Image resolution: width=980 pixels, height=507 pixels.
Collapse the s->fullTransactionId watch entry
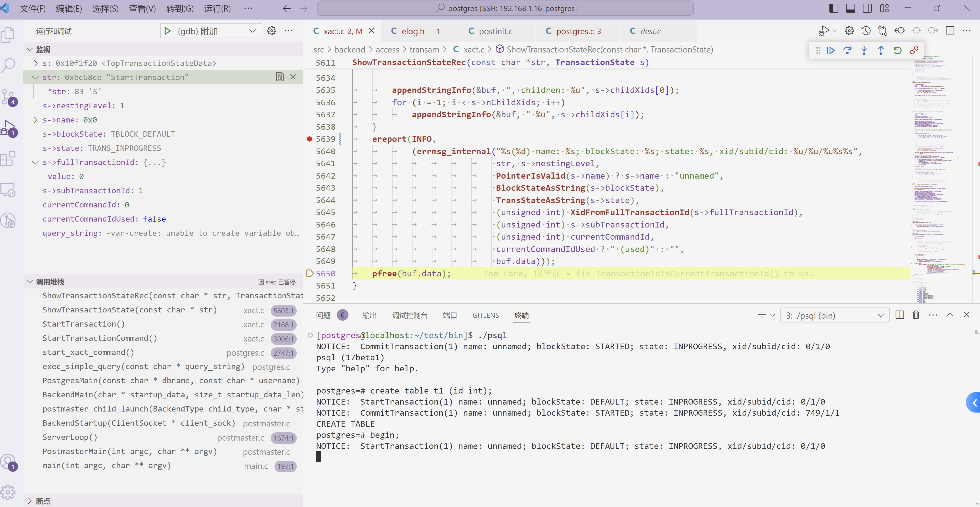[36, 162]
